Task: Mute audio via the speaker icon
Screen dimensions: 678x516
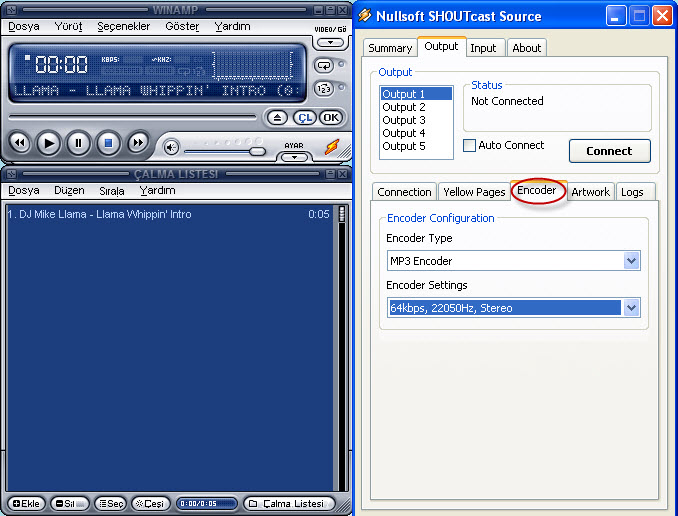Action: pyautogui.click(x=171, y=148)
